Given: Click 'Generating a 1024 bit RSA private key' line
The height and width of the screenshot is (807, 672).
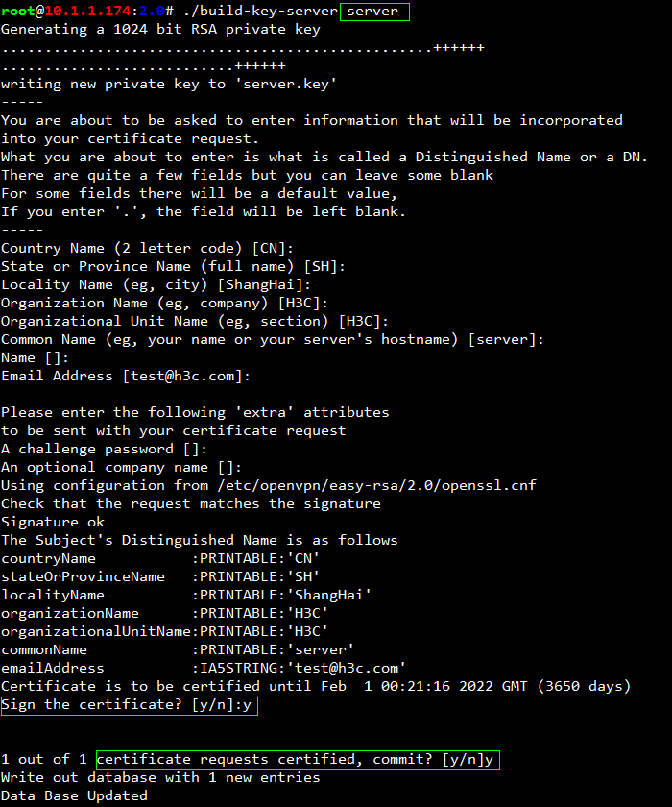Looking at the screenshot, I should [160, 30].
